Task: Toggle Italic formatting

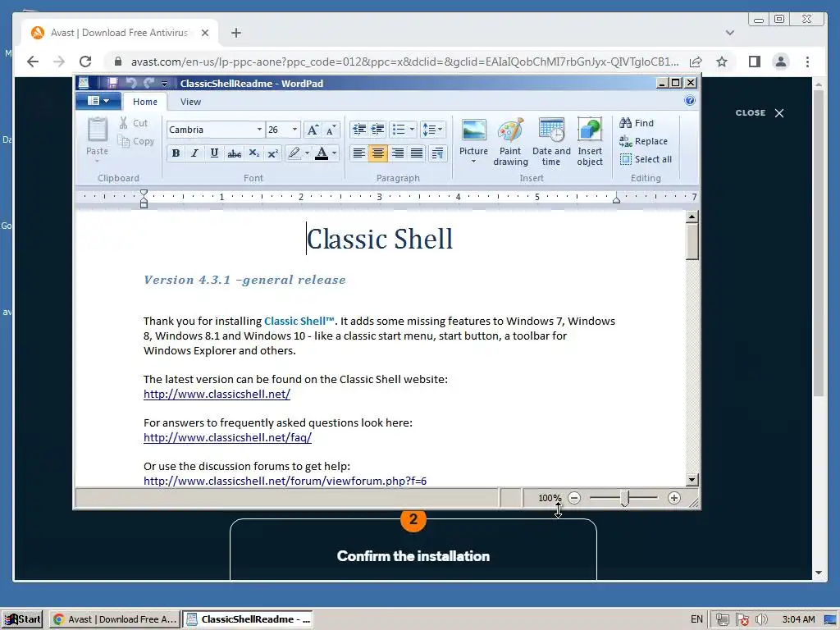Action: coord(195,153)
